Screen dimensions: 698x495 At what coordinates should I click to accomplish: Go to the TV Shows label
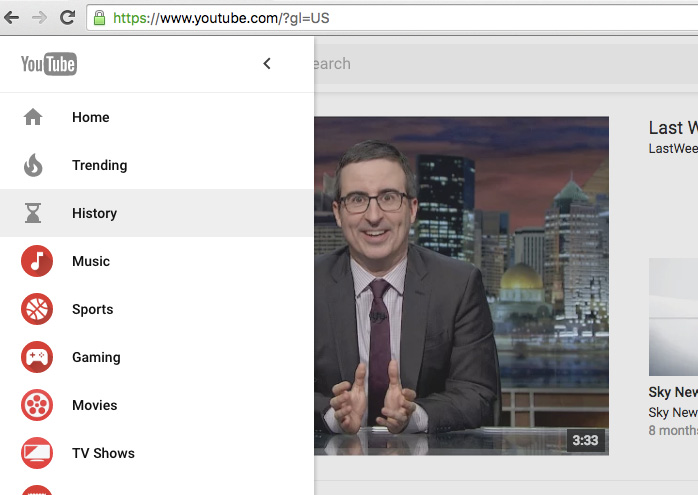tap(103, 453)
